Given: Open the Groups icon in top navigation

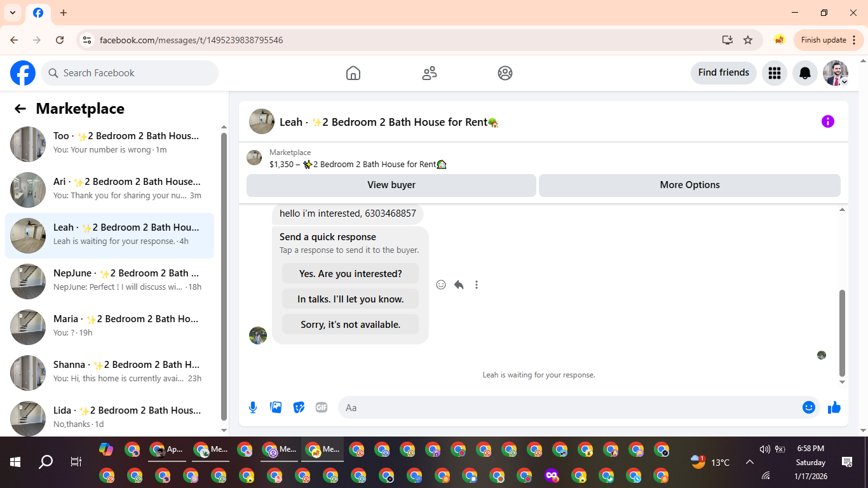Looking at the screenshot, I should [x=505, y=73].
